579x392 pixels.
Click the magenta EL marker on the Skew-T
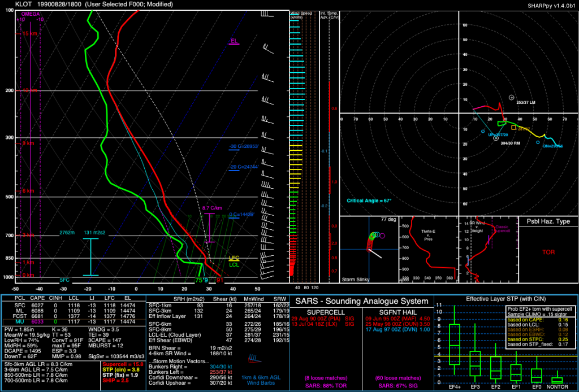(x=234, y=41)
